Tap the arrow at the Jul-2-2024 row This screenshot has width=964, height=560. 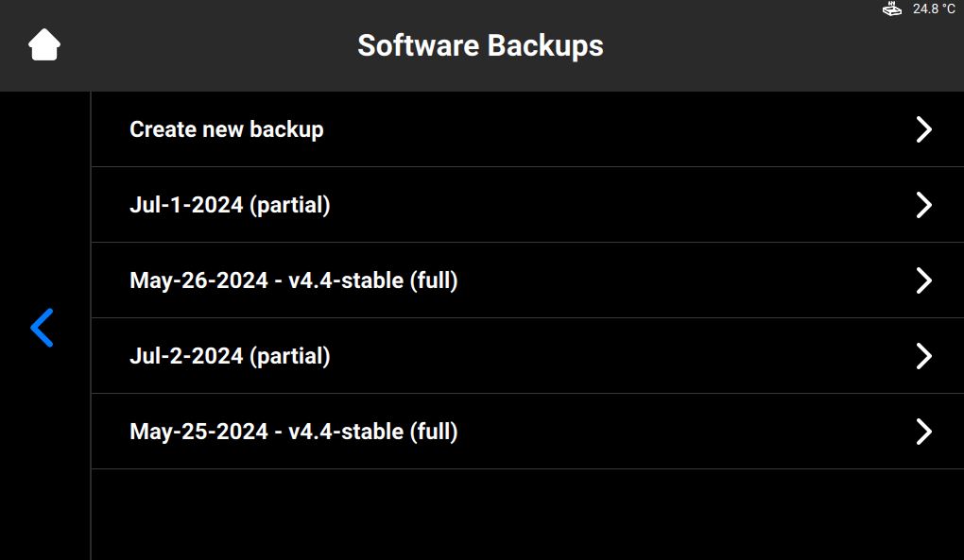tap(924, 356)
